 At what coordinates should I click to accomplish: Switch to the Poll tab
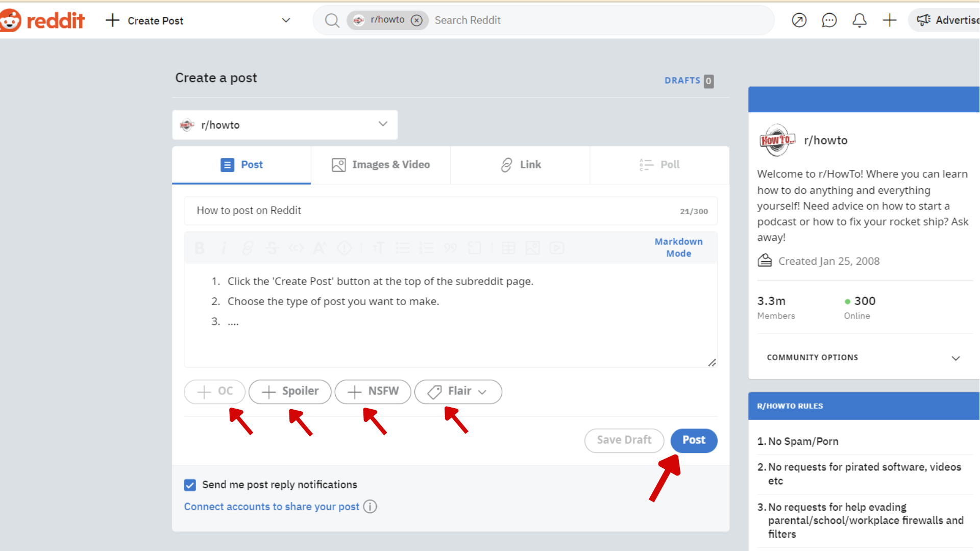pos(659,164)
